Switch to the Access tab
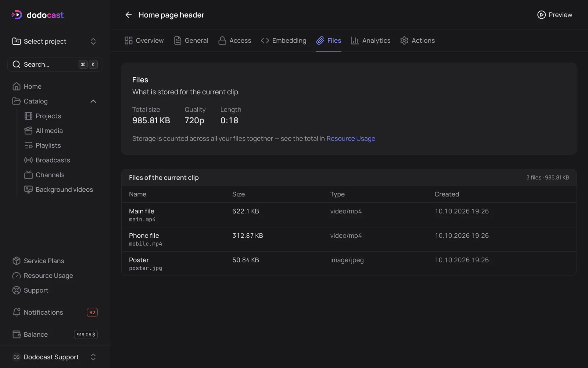The height and width of the screenshot is (368, 588). [x=235, y=40]
